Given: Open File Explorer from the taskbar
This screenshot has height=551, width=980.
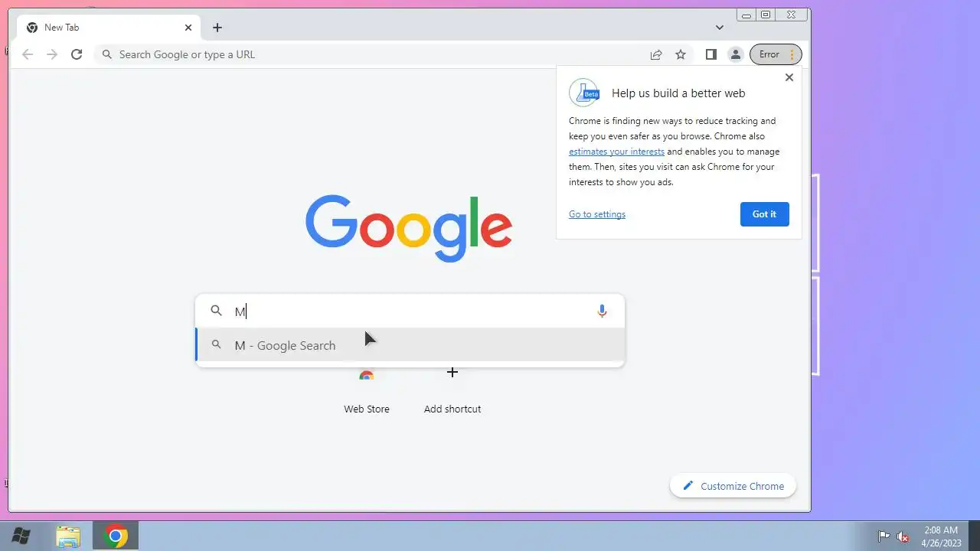Looking at the screenshot, I should tap(68, 536).
